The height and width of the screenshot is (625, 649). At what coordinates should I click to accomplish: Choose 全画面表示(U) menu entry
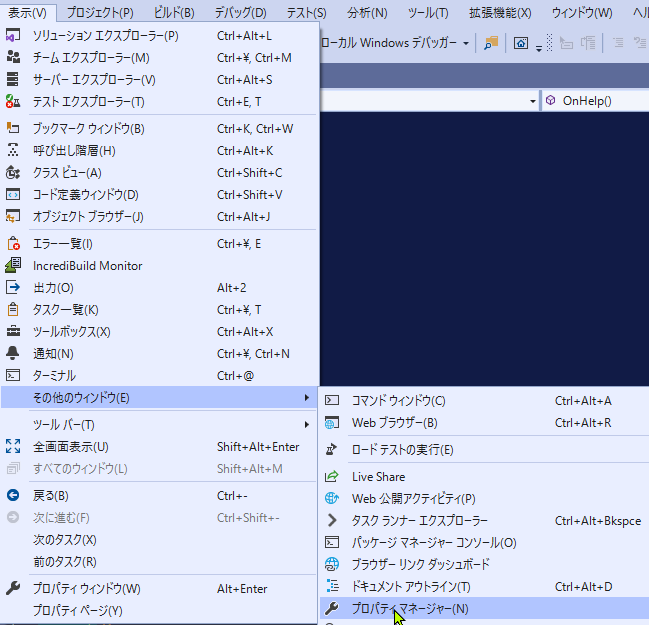coord(160,447)
